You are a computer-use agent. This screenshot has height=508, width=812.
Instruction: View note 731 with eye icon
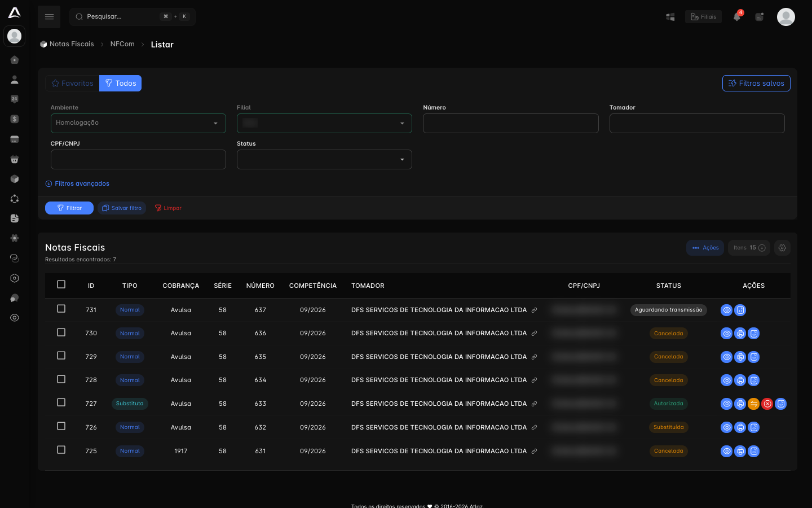pos(727,310)
